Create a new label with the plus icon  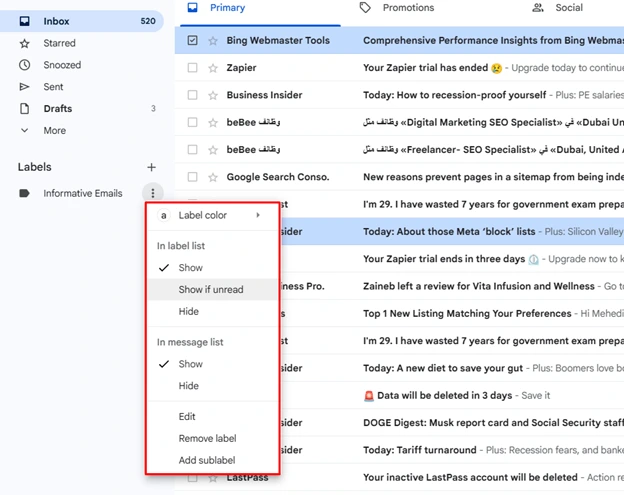pyautogui.click(x=151, y=167)
